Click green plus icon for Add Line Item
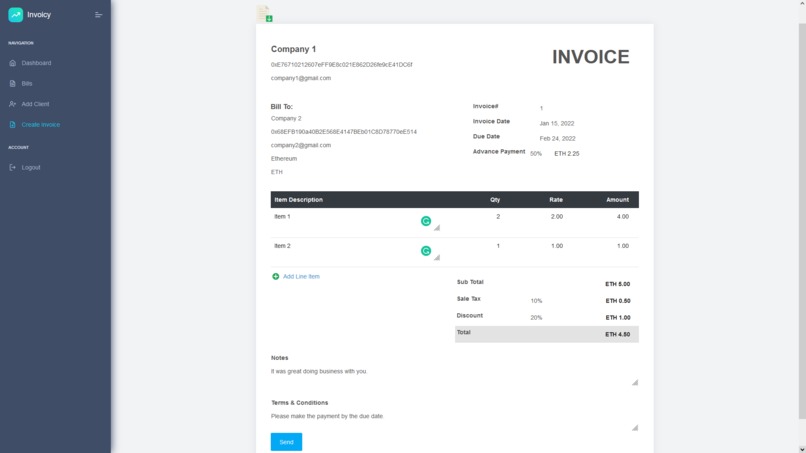Screen dimensions: 806x453 pos(276,277)
